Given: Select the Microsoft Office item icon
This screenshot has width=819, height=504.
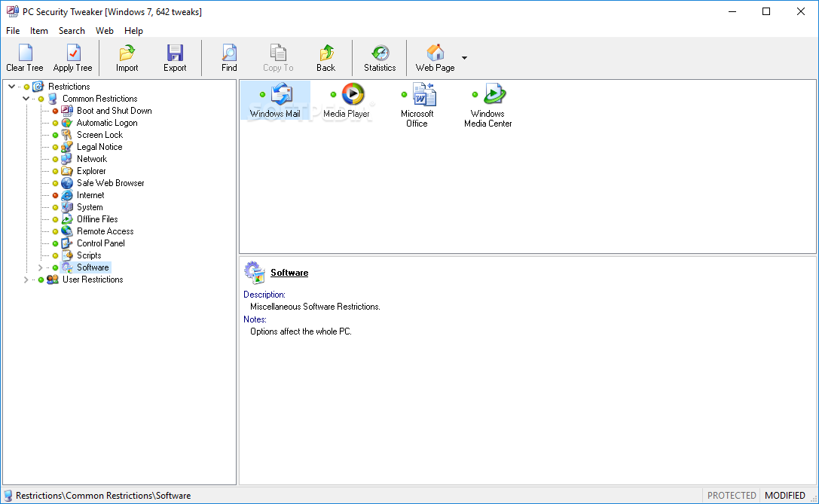Looking at the screenshot, I should pos(424,94).
